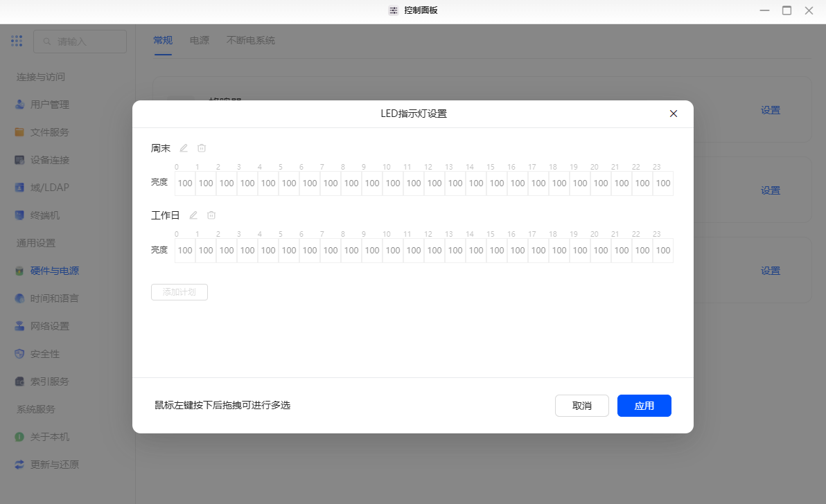This screenshot has width=826, height=504.
Task: Maximize the 控制面板 window
Action: click(x=787, y=10)
